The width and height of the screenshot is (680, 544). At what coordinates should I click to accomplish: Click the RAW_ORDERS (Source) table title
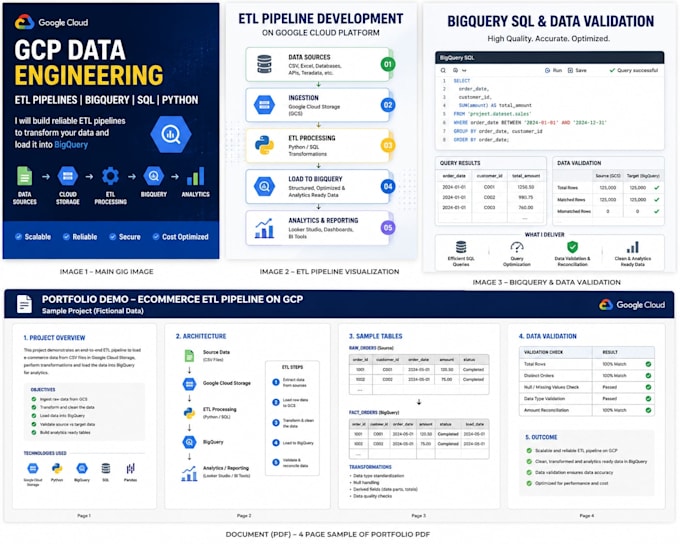[x=371, y=348]
